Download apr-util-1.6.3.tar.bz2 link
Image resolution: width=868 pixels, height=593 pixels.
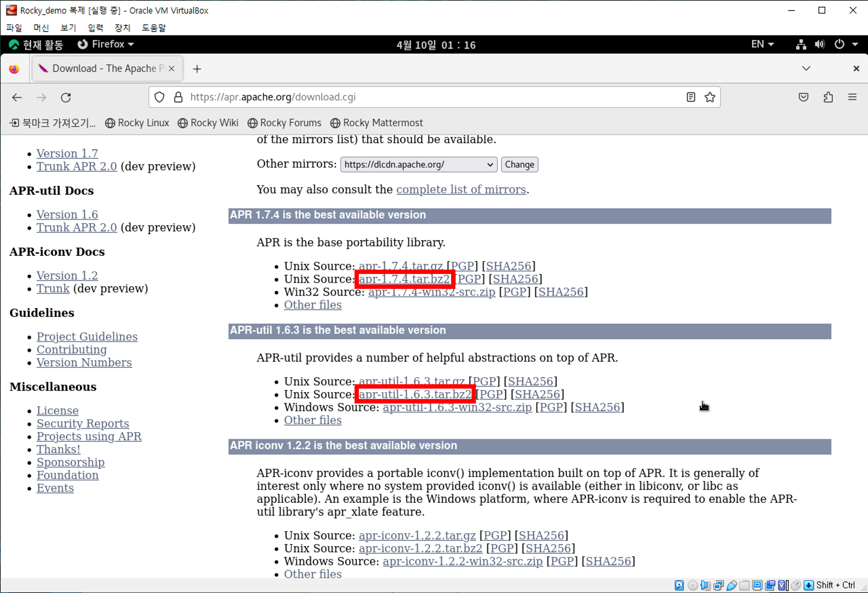(414, 394)
